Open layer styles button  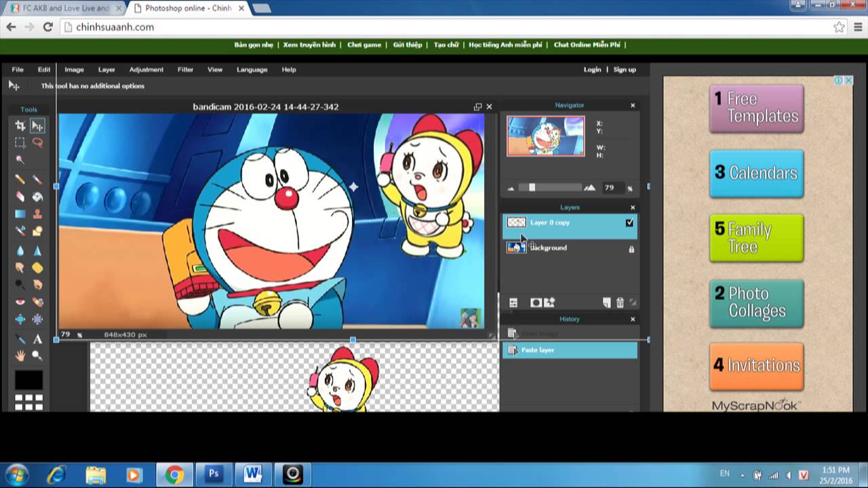click(549, 303)
